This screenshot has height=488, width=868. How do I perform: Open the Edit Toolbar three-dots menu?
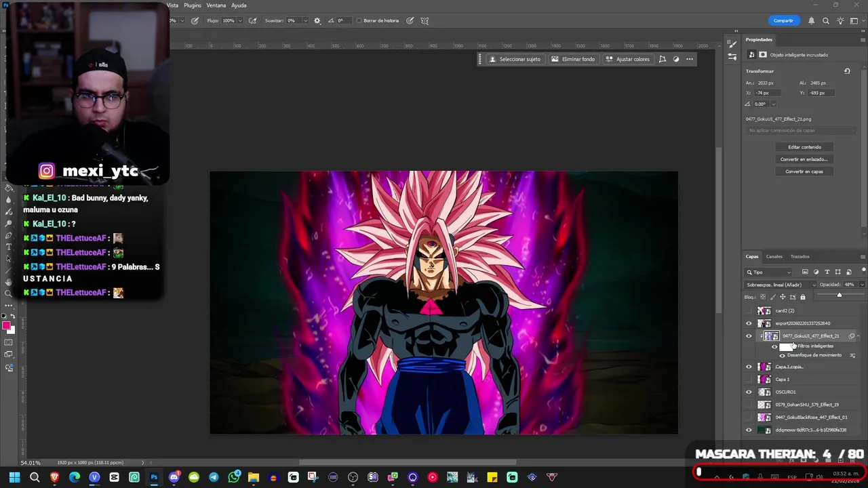(8, 306)
